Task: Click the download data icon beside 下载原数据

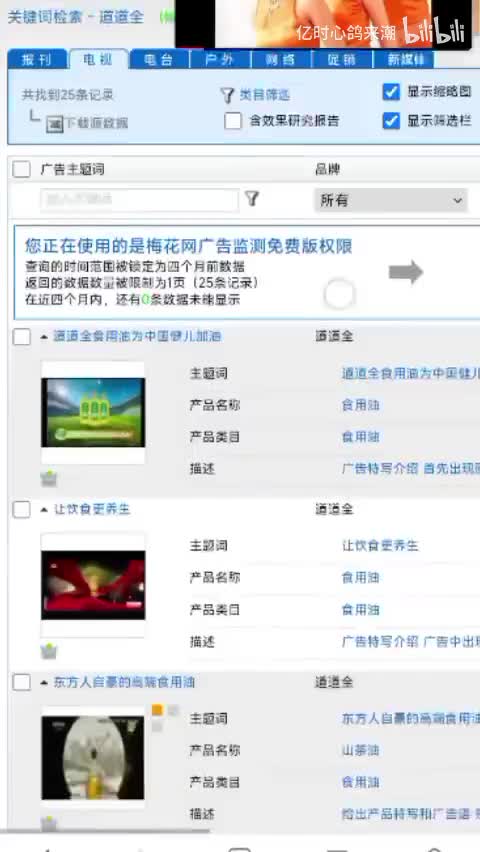Action: coord(54,124)
